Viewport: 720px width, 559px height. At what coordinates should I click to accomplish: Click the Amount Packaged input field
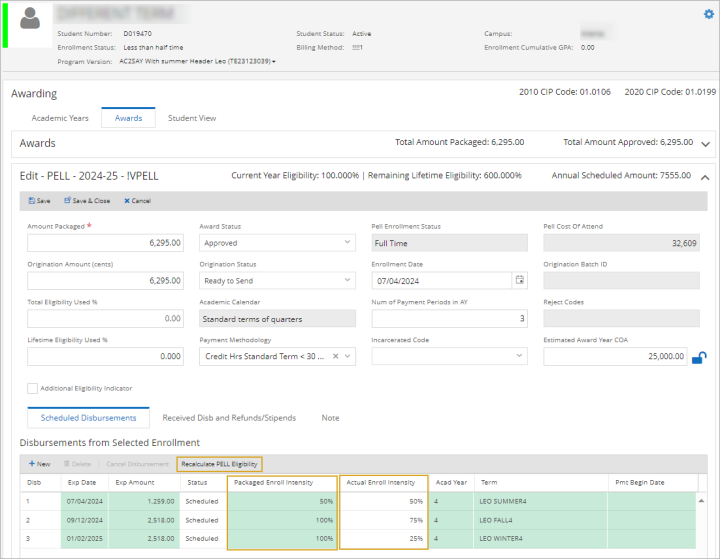[106, 243]
